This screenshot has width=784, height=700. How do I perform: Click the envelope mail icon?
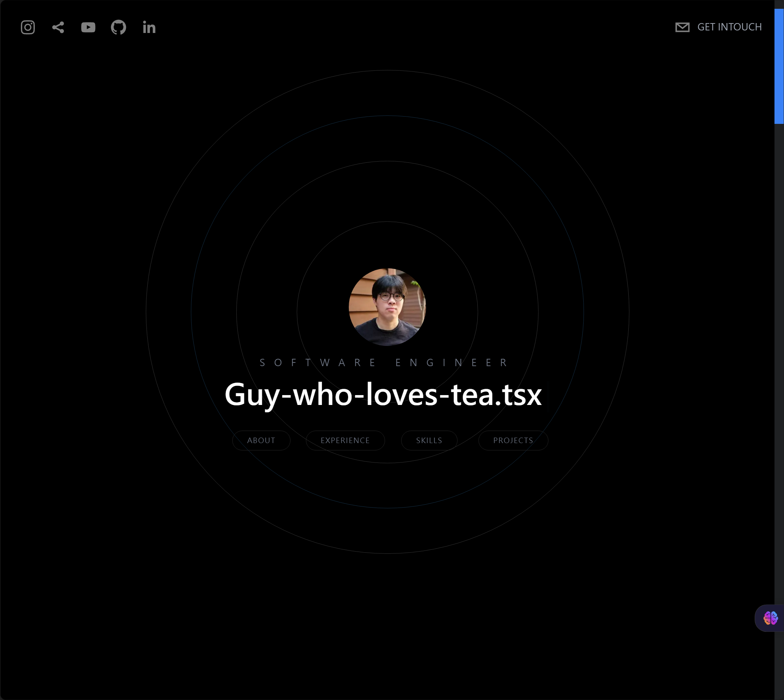tap(682, 27)
